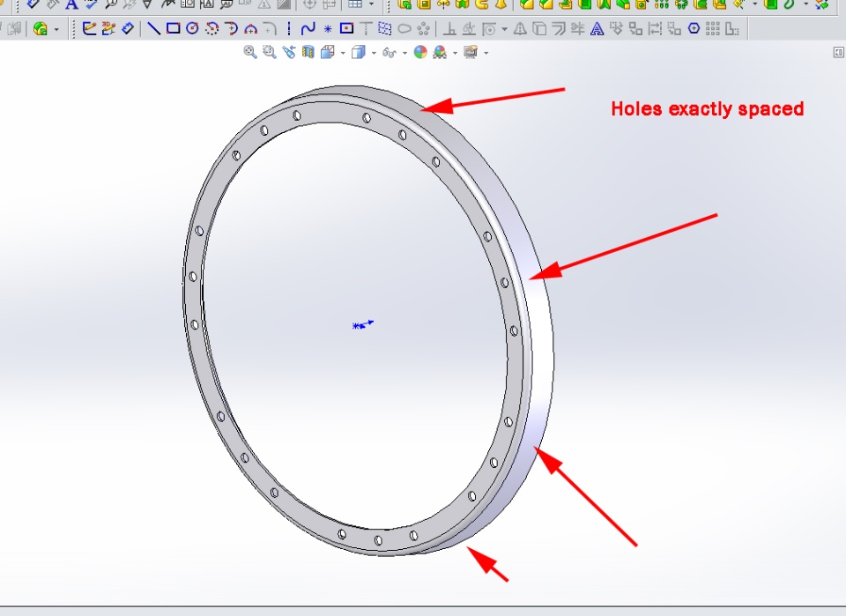Open the Linear Sketch Pattern grid tool
This screenshot has height=616, width=846.
click(x=713, y=28)
